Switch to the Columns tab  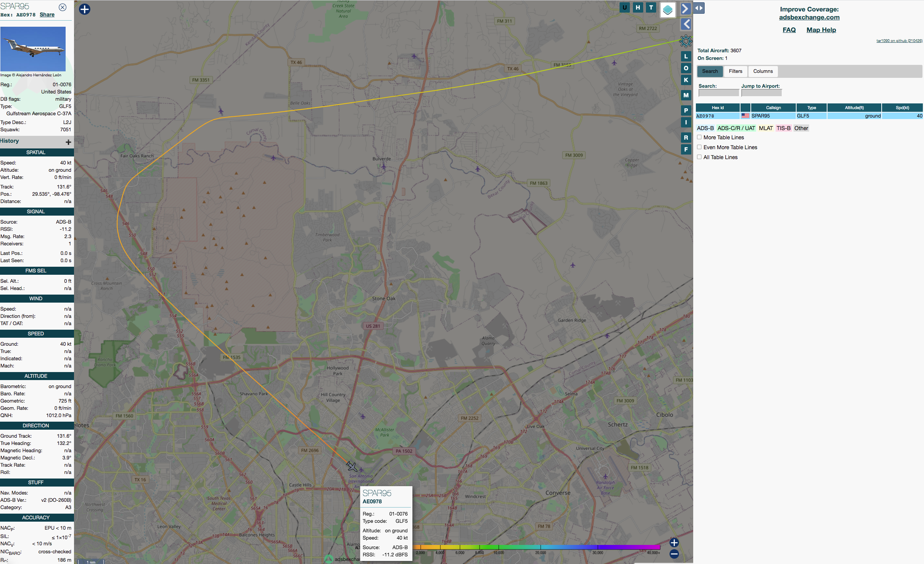[763, 71]
